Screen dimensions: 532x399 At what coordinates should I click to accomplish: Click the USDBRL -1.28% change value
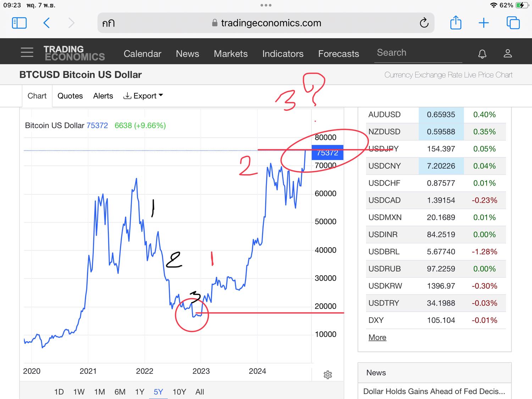[x=484, y=251]
